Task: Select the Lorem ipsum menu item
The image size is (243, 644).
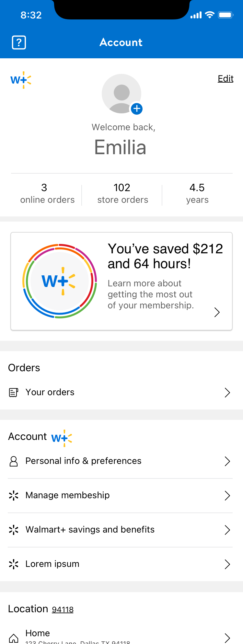Action: coord(120,564)
